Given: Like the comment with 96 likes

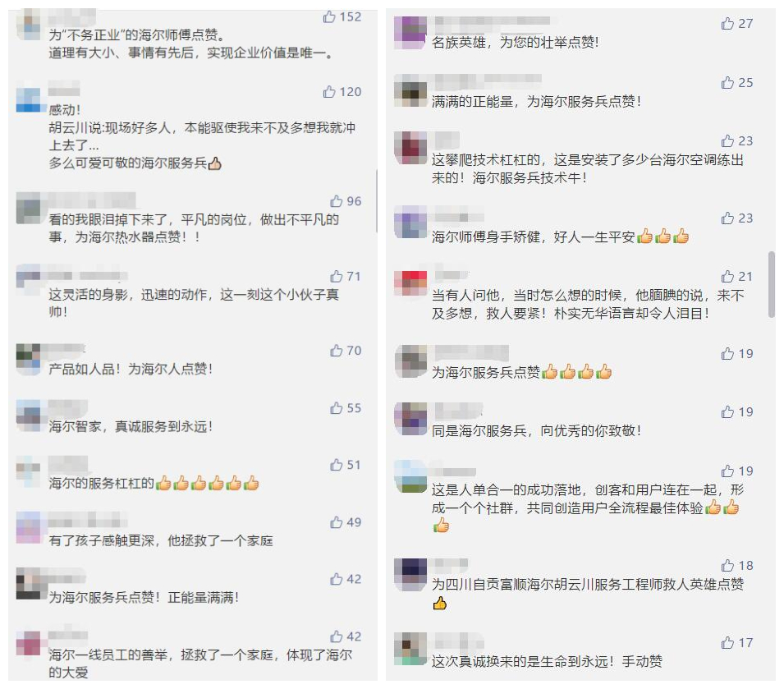Looking at the screenshot, I should pos(336,201).
